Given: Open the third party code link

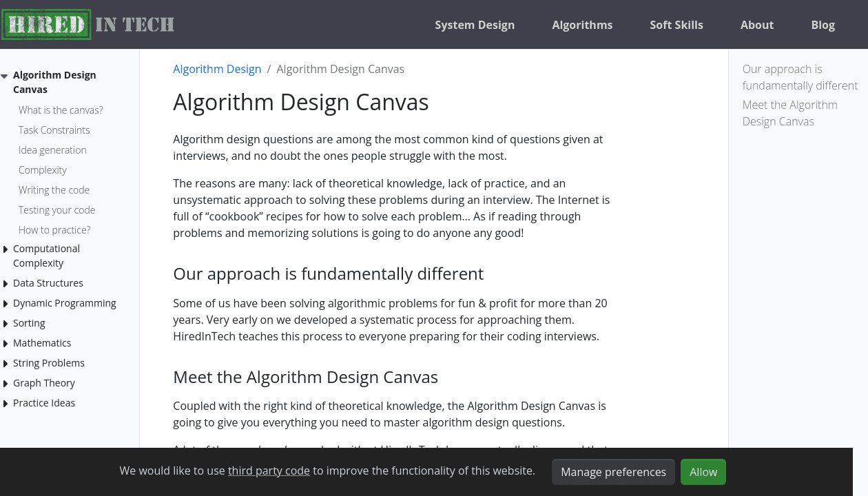Looking at the screenshot, I should click(x=269, y=471).
